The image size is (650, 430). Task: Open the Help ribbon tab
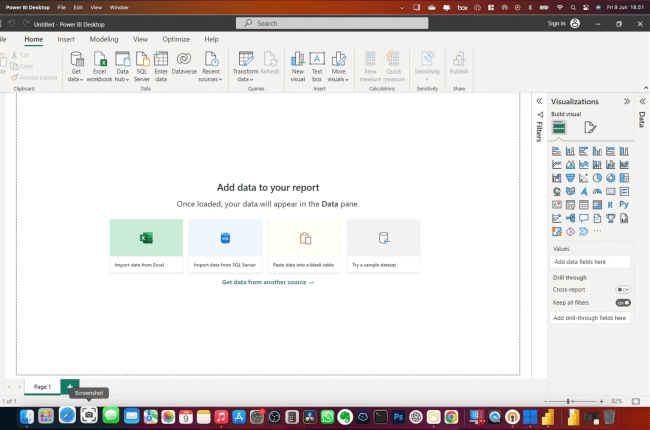211,39
